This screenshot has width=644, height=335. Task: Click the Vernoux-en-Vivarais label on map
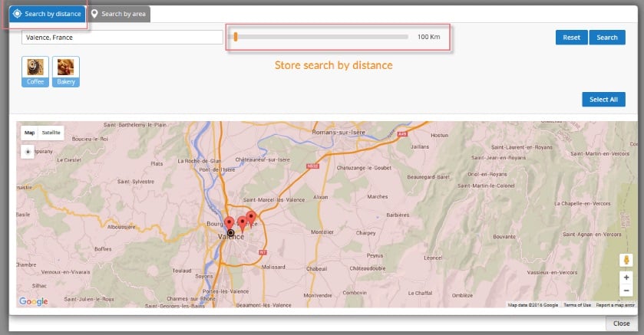pos(65,272)
